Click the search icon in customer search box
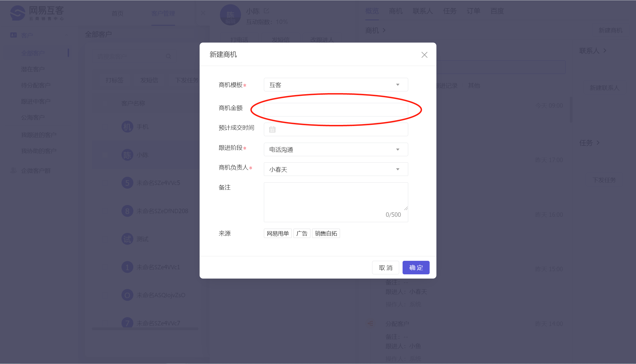The width and height of the screenshot is (636, 364). point(168,56)
